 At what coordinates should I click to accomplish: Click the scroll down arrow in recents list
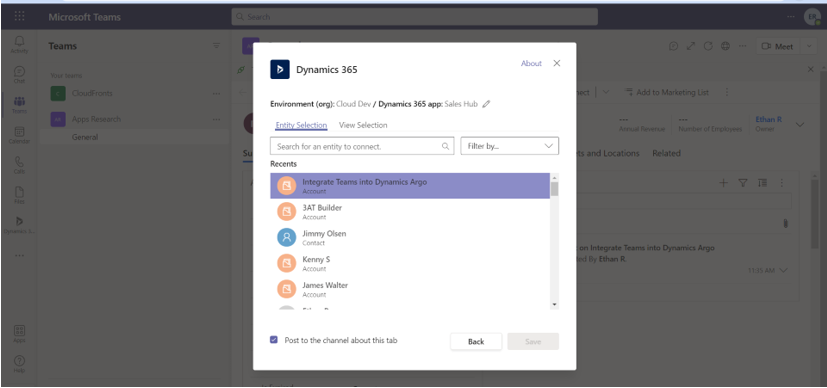click(x=554, y=304)
